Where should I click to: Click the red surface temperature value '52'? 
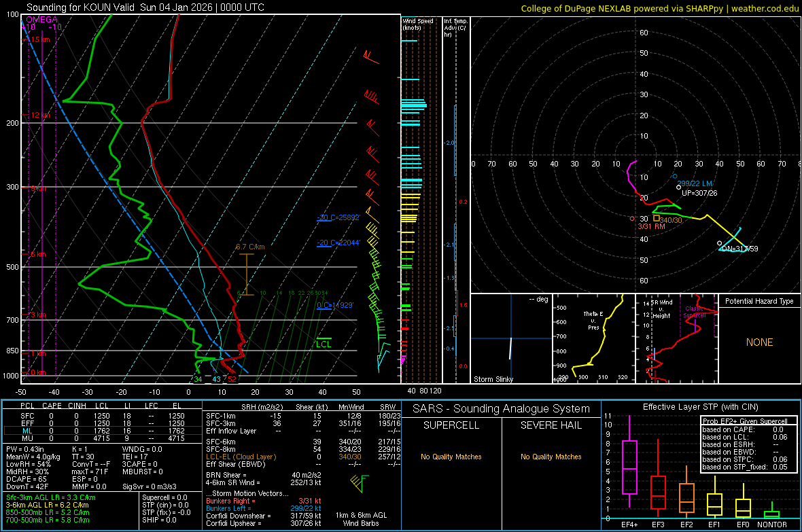coord(232,379)
